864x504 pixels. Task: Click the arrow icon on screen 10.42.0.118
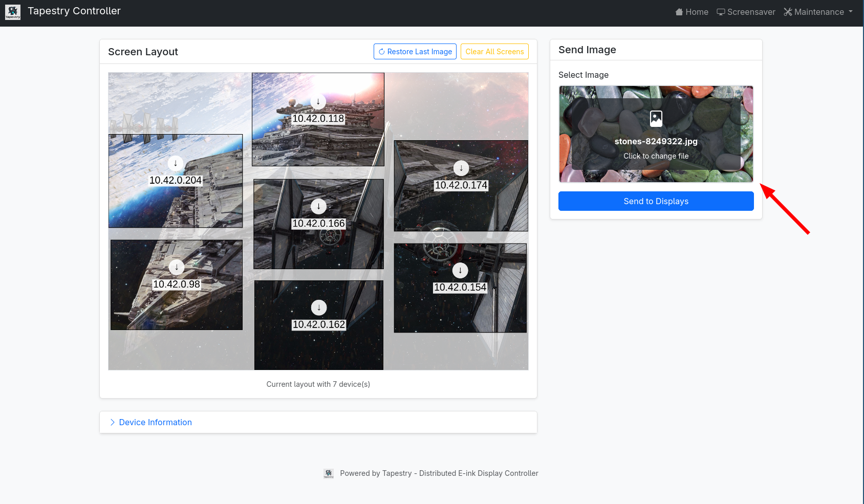click(x=318, y=102)
